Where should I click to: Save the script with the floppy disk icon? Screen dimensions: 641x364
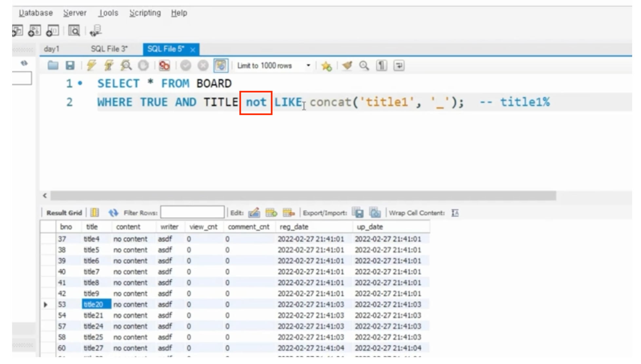[x=70, y=66]
